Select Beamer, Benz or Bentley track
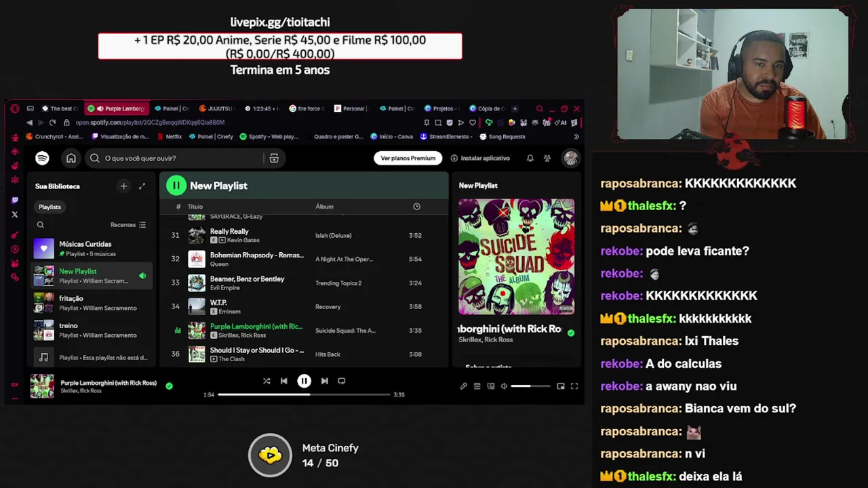The height and width of the screenshot is (488, 868). (304, 283)
